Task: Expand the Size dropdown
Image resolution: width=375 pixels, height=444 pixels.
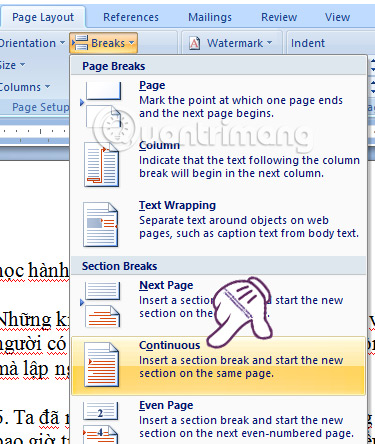Action: [x=12, y=65]
